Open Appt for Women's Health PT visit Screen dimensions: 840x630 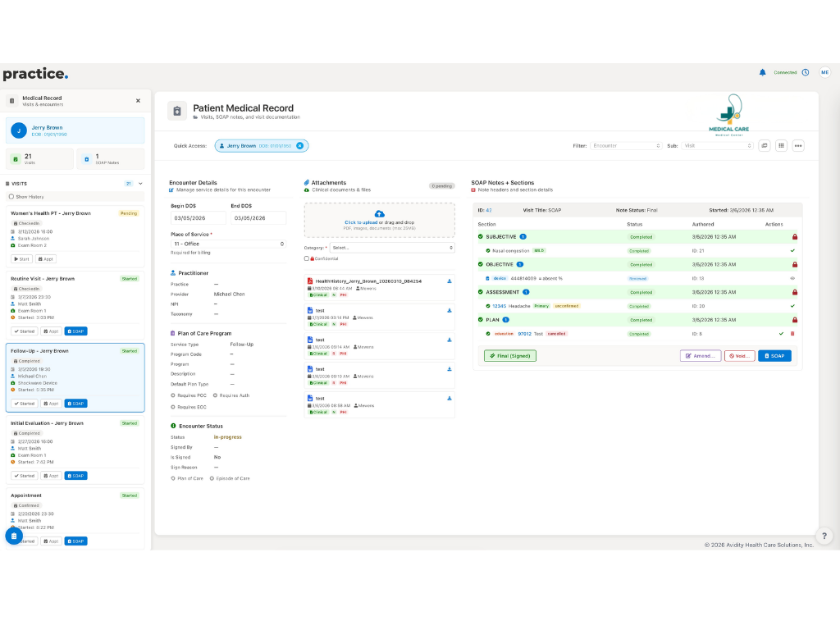pos(46,258)
